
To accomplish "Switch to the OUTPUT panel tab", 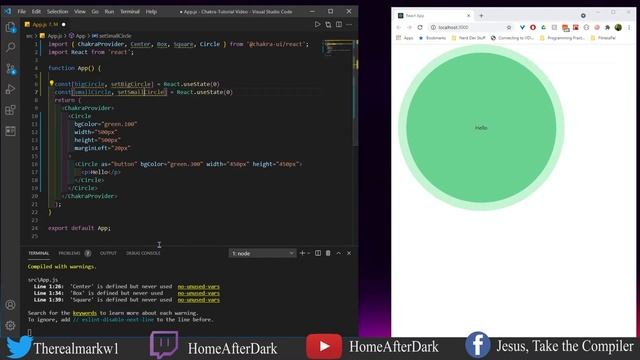I will pos(108,253).
